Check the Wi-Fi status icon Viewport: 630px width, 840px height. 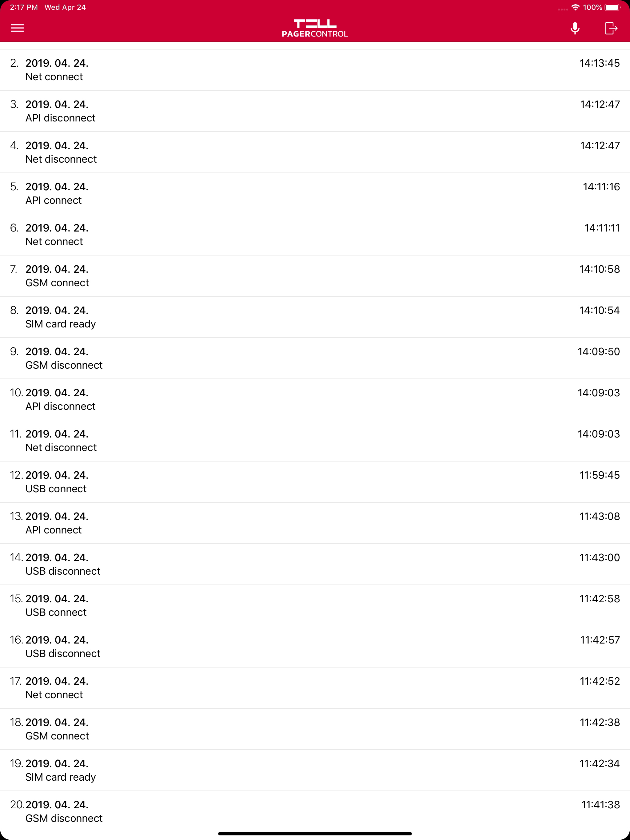point(575,8)
